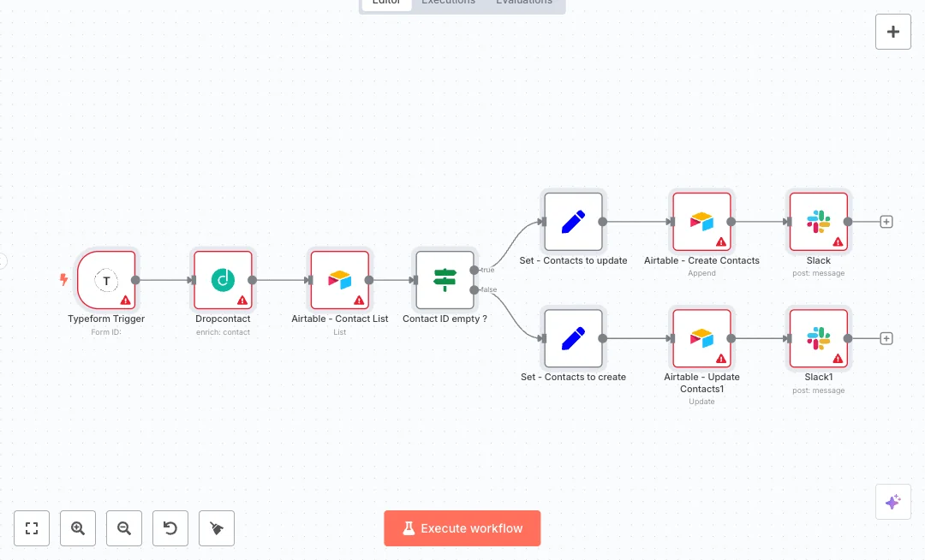
Task: Fit the workflow to view
Action: (x=32, y=528)
